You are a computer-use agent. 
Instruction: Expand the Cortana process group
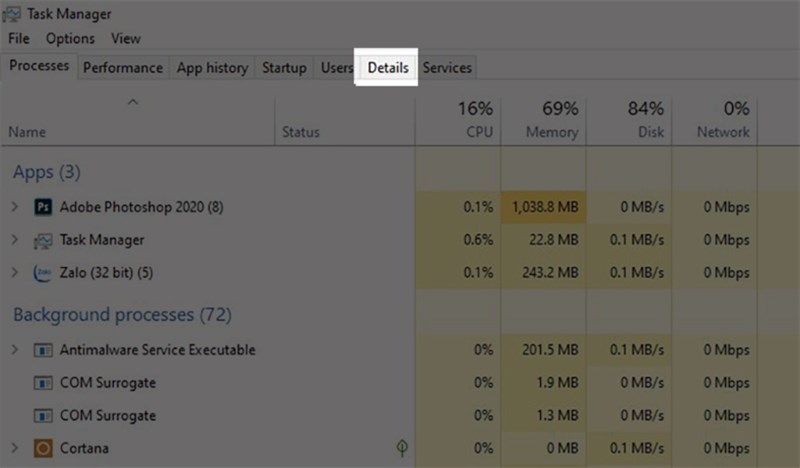pyautogui.click(x=15, y=448)
